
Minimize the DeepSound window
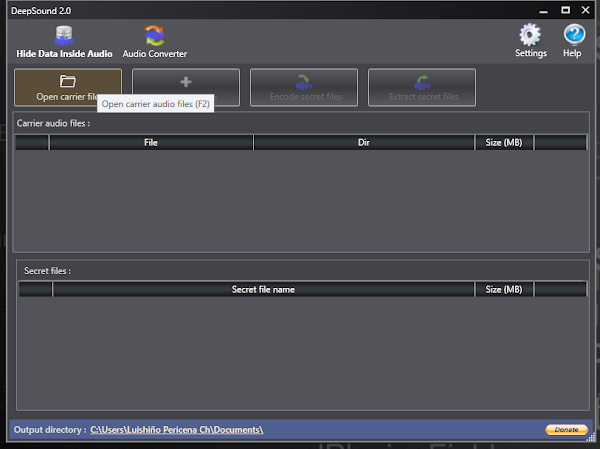click(x=543, y=11)
